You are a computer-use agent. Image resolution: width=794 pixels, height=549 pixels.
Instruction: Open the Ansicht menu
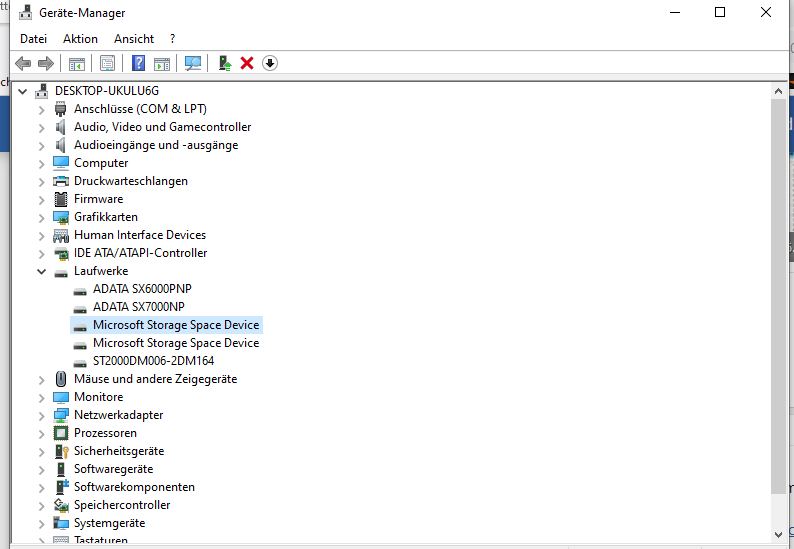[x=134, y=39]
